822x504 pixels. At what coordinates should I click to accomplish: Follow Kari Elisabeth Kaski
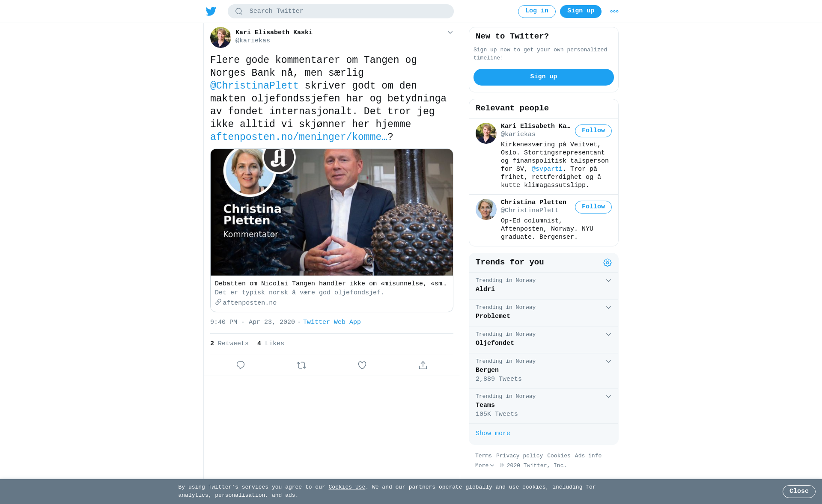click(593, 131)
